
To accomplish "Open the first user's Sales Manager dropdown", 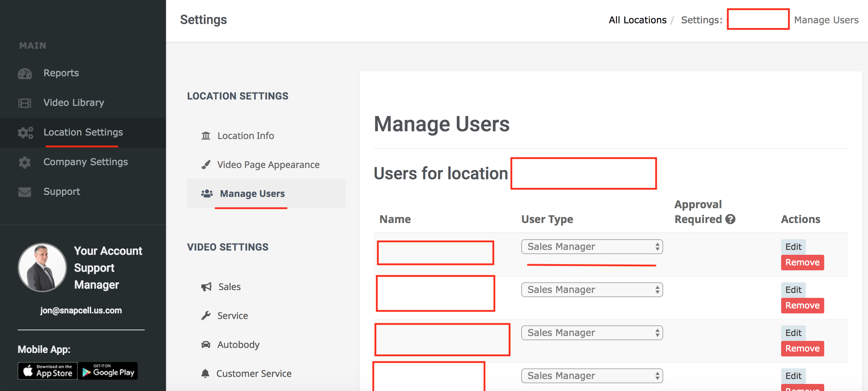I will point(592,247).
